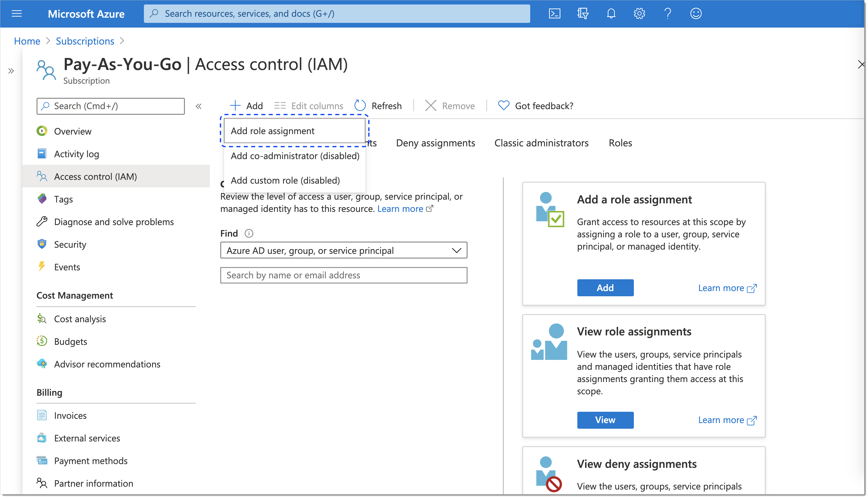Switch to Deny assignments tab
The height and width of the screenshot is (498, 868).
click(x=435, y=143)
